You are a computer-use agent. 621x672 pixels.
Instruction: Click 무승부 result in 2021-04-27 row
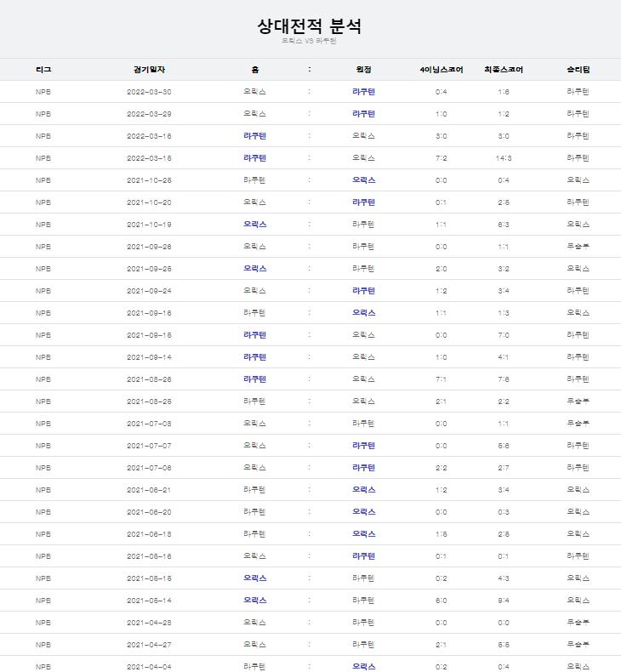pyautogui.click(x=578, y=645)
